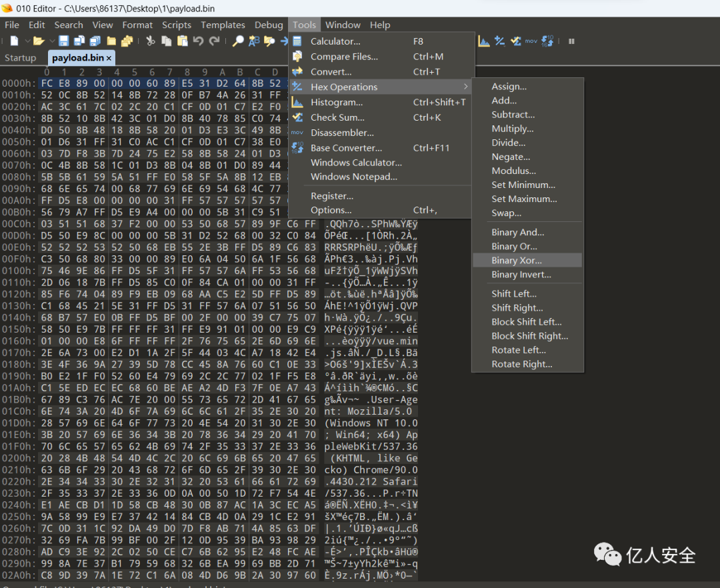Open the Search menu
The height and width of the screenshot is (588, 720).
click(69, 25)
